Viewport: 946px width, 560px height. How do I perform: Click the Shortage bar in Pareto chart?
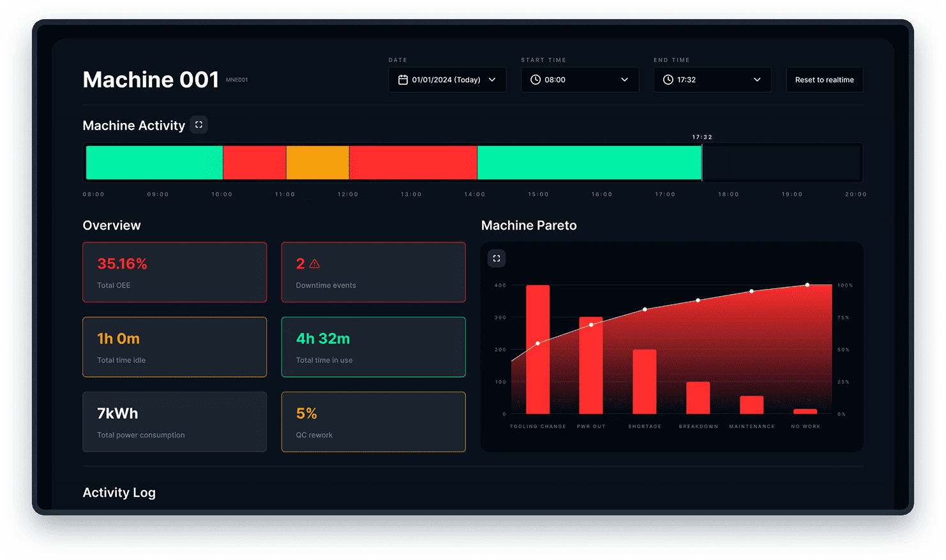pos(644,381)
